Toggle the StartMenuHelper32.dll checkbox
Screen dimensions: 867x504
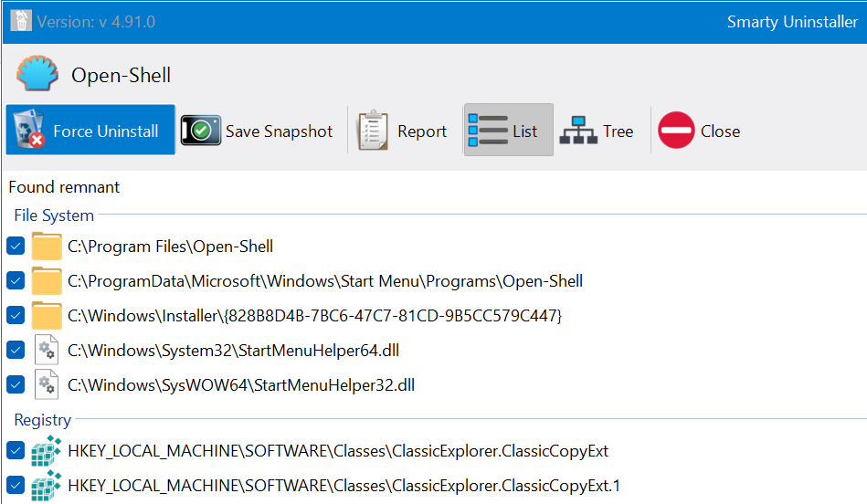16,384
